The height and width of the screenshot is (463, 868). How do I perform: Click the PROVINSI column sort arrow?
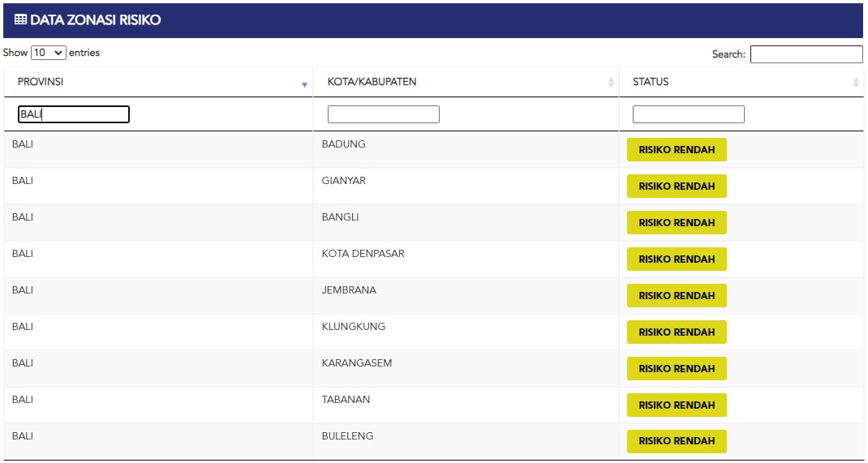[305, 84]
